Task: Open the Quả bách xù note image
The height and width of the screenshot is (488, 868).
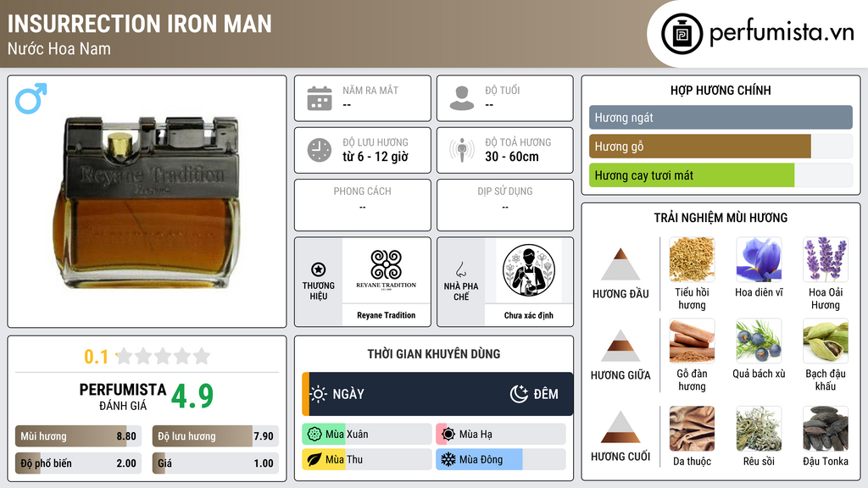Action: [x=759, y=341]
